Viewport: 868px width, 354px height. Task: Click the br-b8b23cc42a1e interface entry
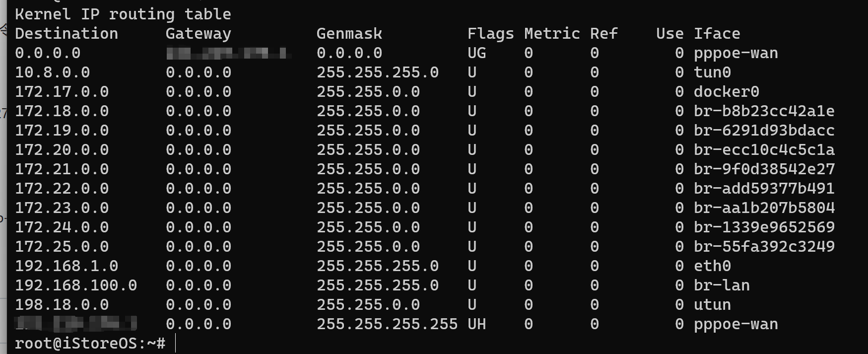coord(764,111)
